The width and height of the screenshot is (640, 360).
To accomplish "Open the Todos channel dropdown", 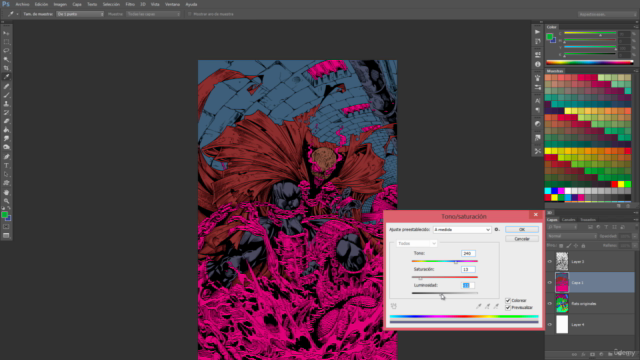I will (x=417, y=243).
